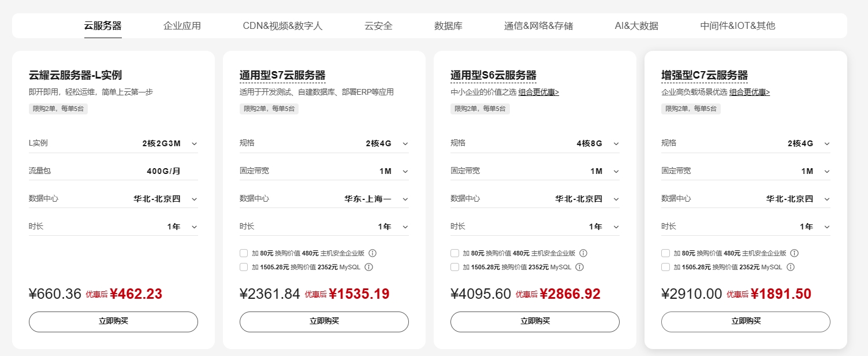Viewport: 868px width, 356px height.
Task: Open the 主机安全企业版 info icon on 增强型C7 card
Action: click(795, 253)
